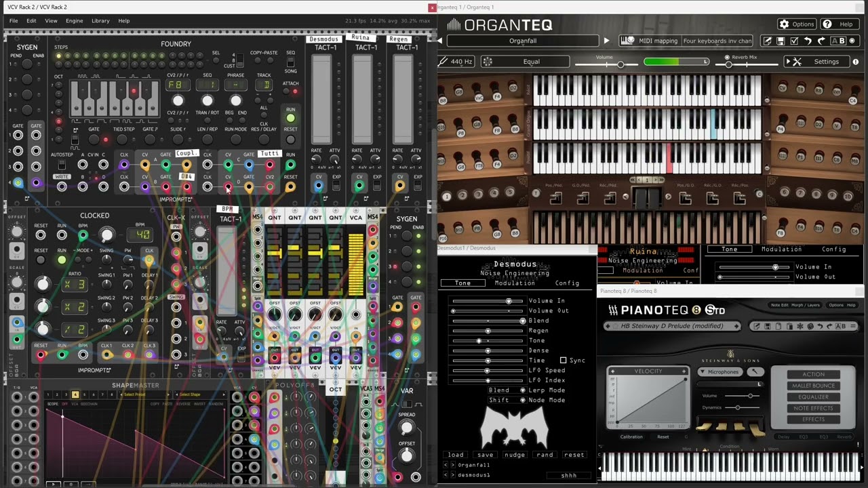Viewport: 868px width, 488px height.
Task: Click the Pianoteq freeze snowflake icon
Action: (x=800, y=326)
